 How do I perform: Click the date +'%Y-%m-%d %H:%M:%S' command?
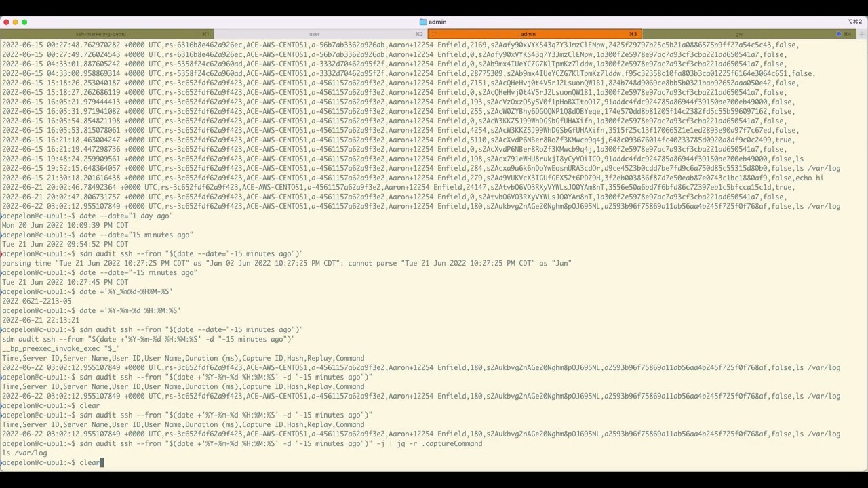[130, 310]
